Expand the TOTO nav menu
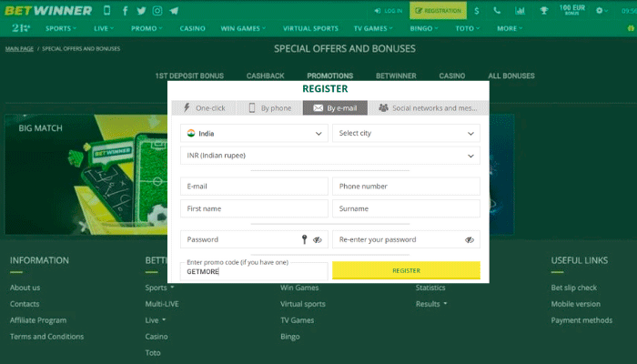 467,28
